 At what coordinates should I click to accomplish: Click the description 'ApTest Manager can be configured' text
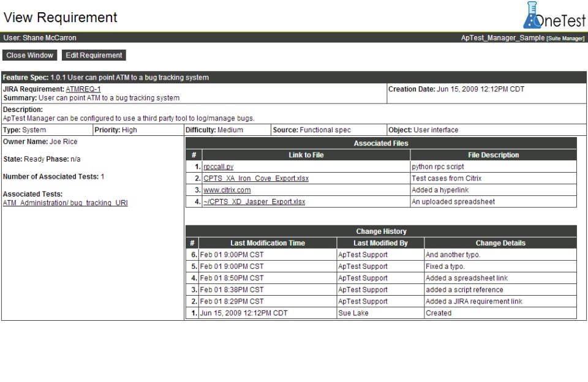coord(129,118)
